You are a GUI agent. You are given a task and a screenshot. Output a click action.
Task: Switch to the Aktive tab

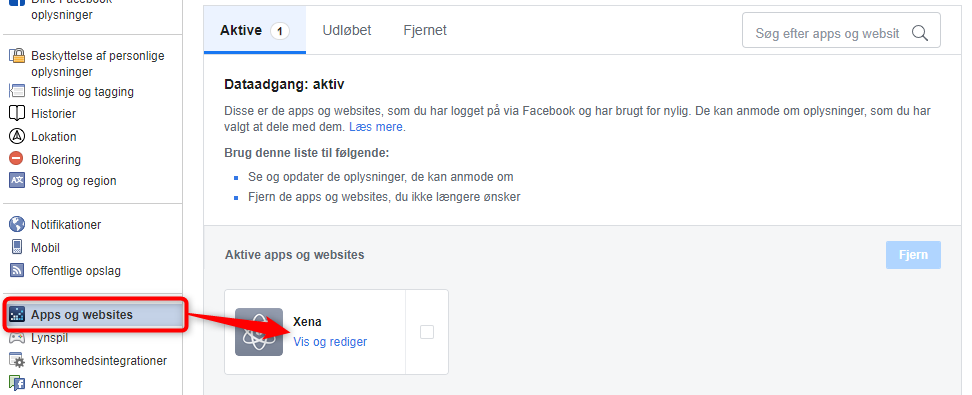255,30
